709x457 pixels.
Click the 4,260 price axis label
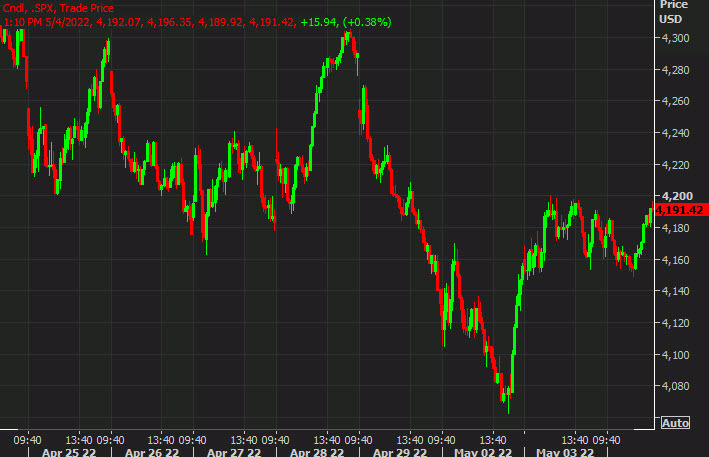[x=676, y=101]
